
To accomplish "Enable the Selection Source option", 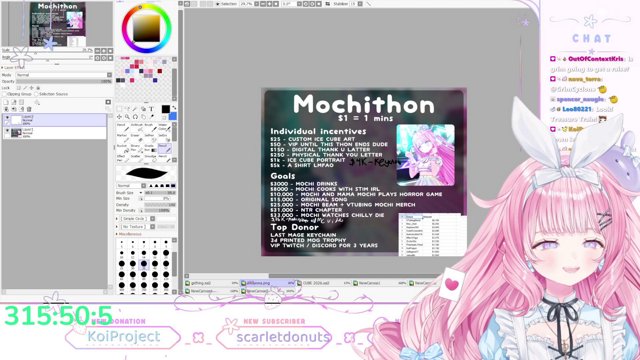I will [36, 94].
